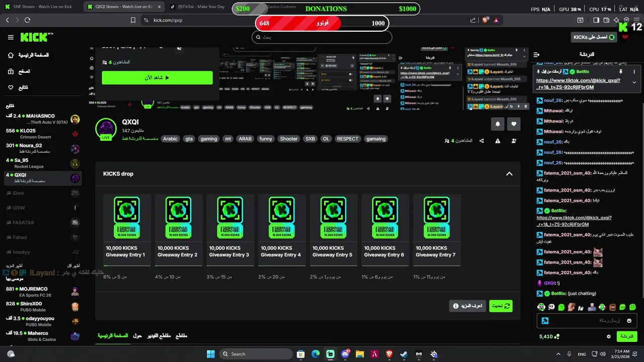Click Giveaway Entry 2 progress bar
Screen dimensions: 644x362
point(179,265)
